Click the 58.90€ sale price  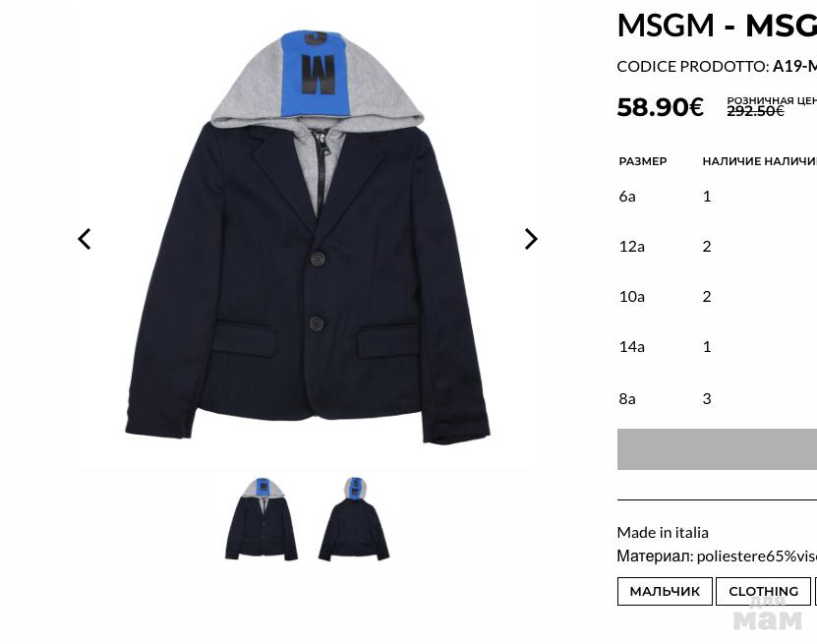[660, 107]
